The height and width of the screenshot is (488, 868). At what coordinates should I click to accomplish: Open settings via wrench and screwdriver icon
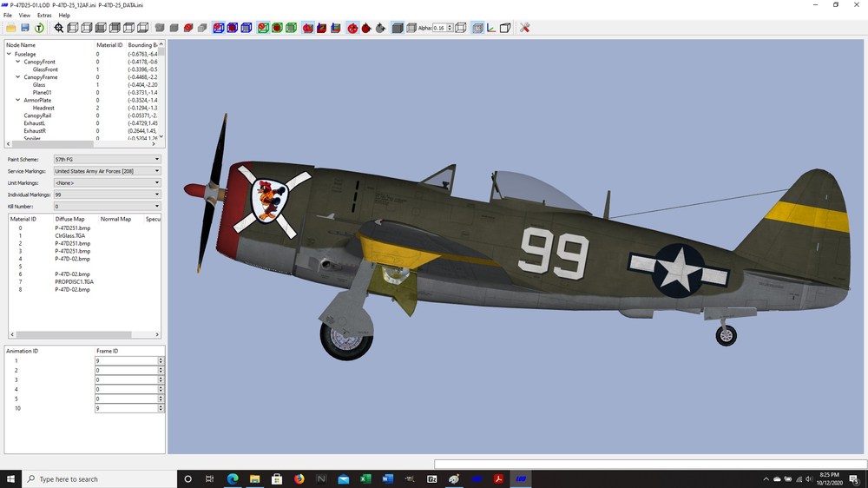pyautogui.click(x=524, y=28)
